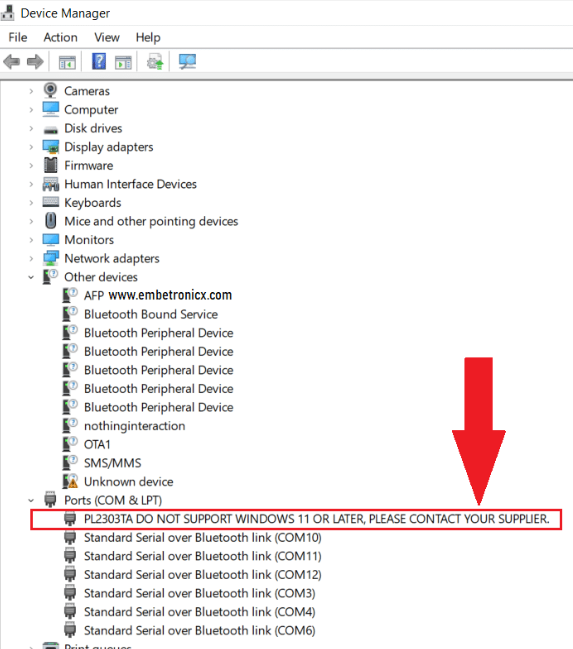
Task: Click Scan for hardware changes icon
Action: tap(188, 62)
